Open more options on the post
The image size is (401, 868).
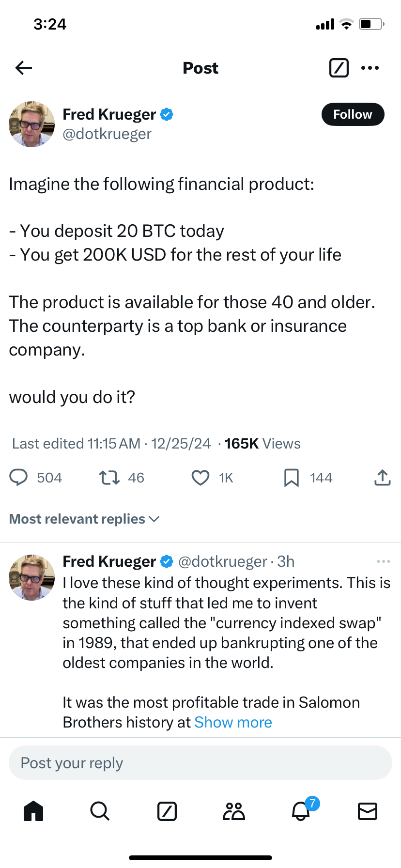tap(370, 68)
